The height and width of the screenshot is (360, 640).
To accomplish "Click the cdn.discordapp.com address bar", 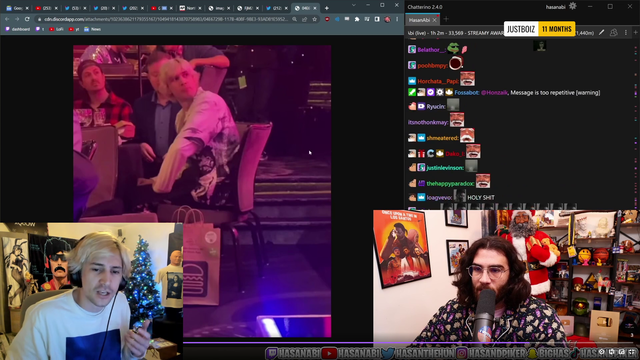I will (x=165, y=19).
